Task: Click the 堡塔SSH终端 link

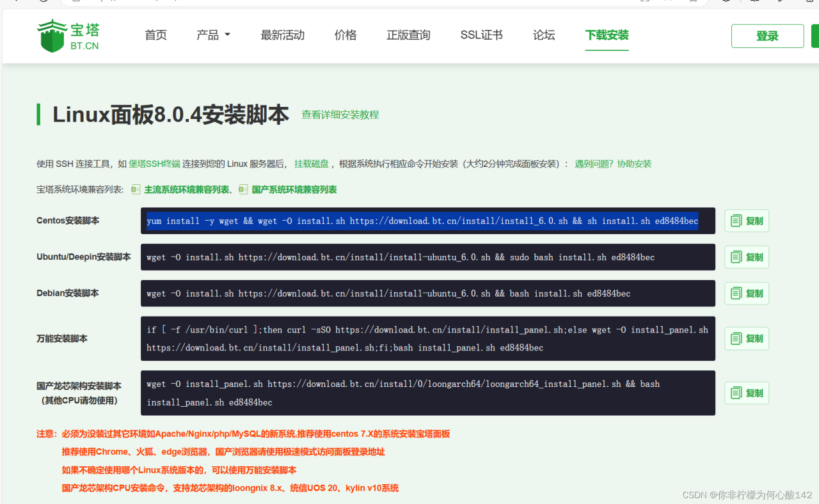Action: (154, 164)
